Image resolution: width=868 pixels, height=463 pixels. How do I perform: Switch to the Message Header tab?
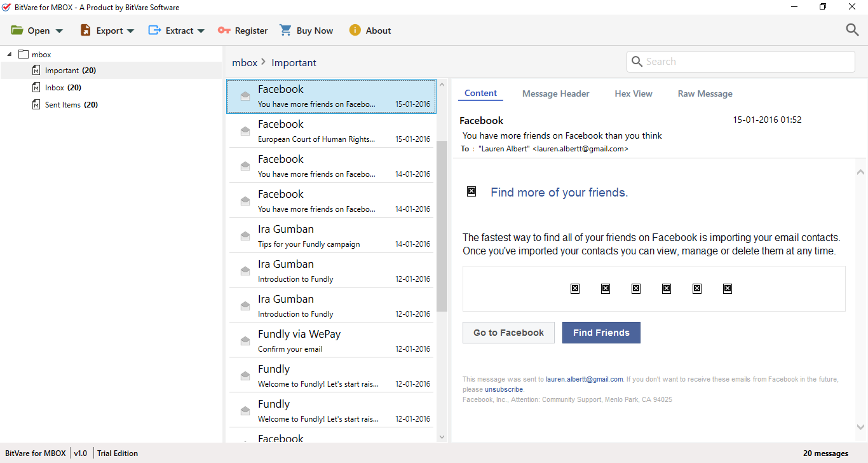pos(555,93)
